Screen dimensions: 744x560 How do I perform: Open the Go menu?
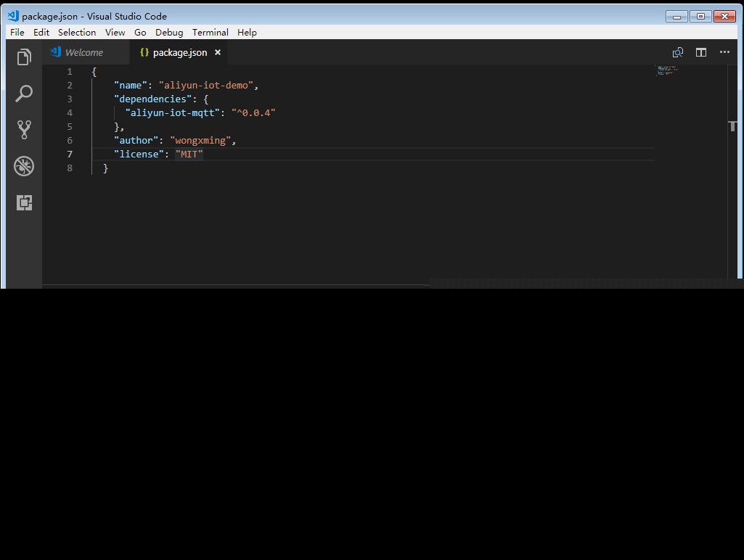(x=140, y=32)
